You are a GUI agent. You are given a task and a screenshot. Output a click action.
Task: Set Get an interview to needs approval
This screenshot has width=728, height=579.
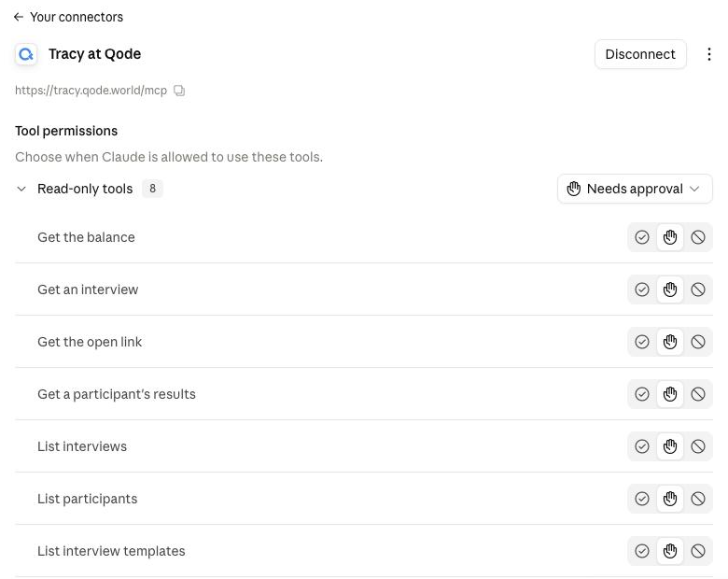[670, 289]
